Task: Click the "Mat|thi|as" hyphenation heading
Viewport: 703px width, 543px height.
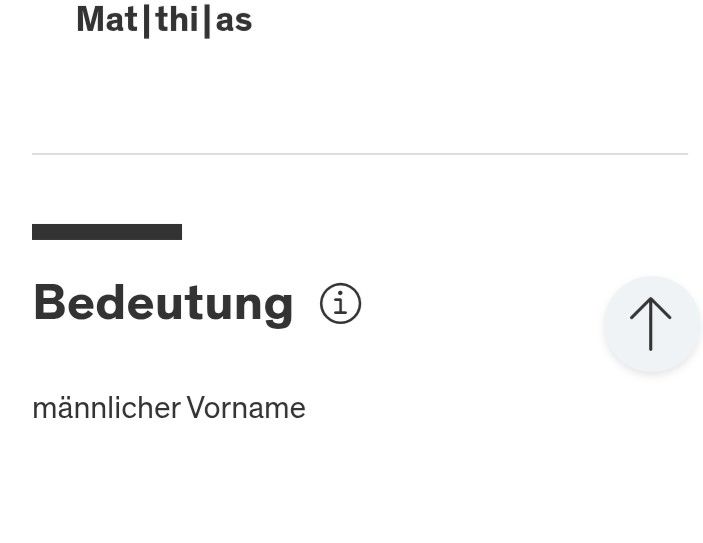Action: click(x=164, y=19)
